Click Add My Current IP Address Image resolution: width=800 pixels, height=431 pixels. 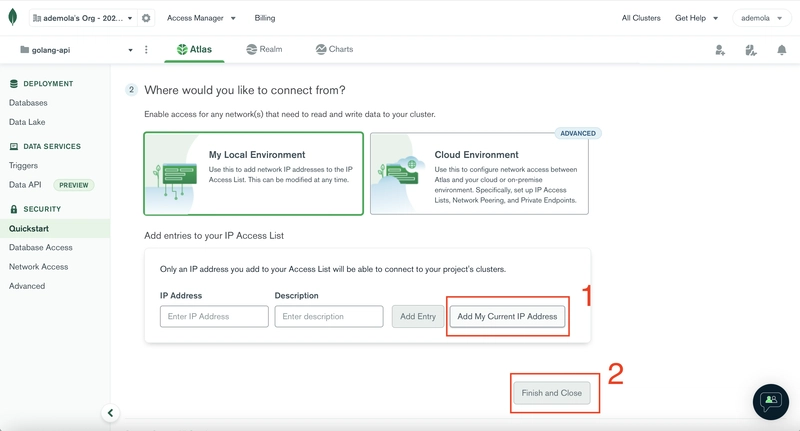point(507,316)
